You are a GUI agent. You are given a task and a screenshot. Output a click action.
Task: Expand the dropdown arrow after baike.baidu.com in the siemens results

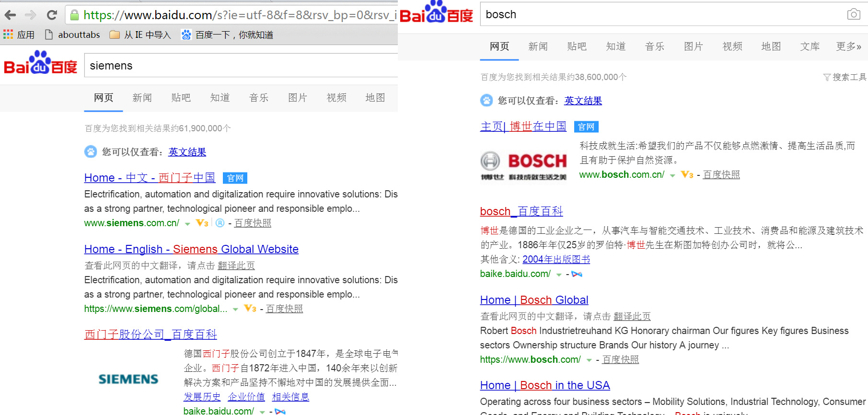(262, 412)
